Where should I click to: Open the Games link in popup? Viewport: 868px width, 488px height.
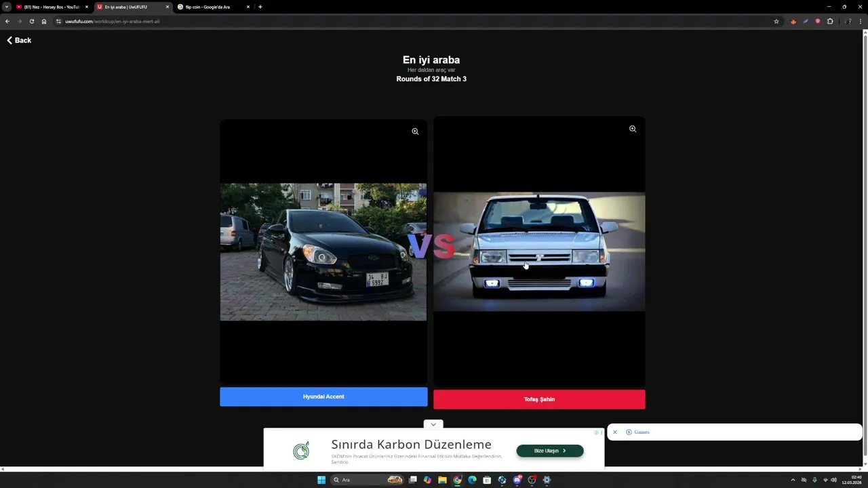[x=638, y=432]
